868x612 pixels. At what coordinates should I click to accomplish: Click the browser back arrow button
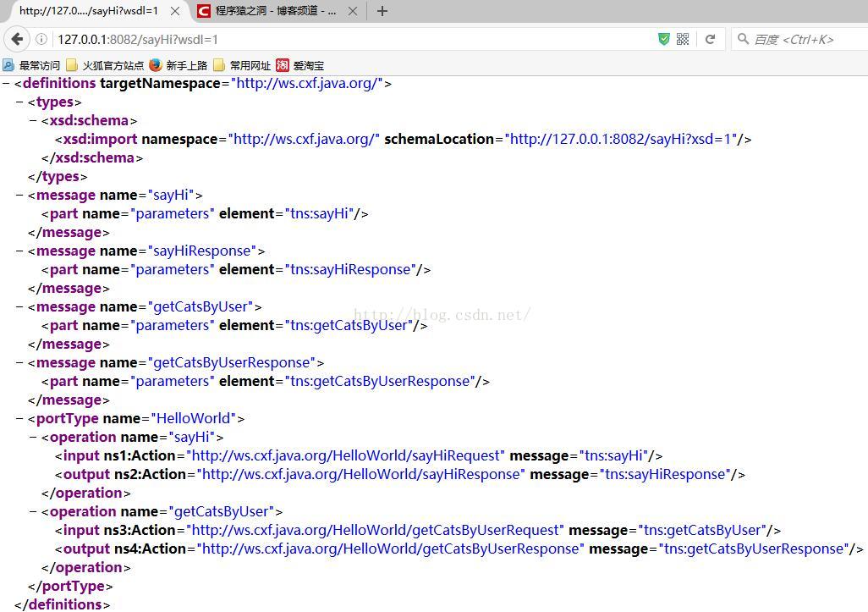click(x=17, y=39)
